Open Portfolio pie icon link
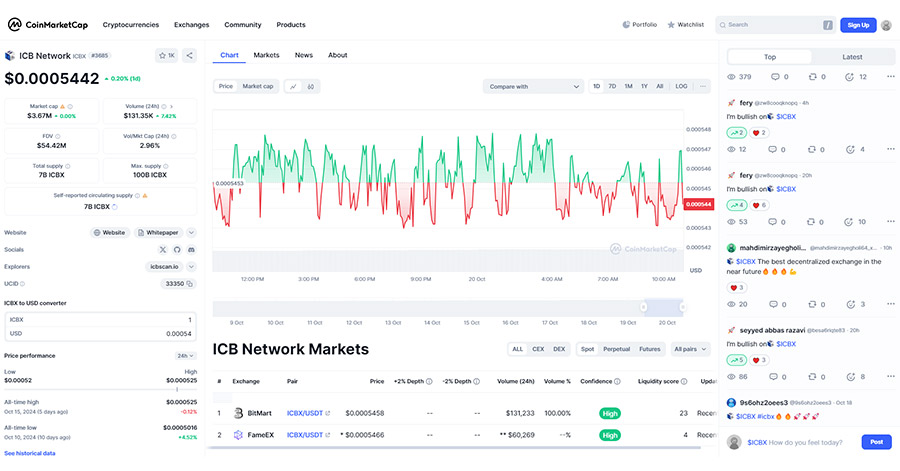Image resolution: width=900 pixels, height=471 pixels. [x=626, y=25]
